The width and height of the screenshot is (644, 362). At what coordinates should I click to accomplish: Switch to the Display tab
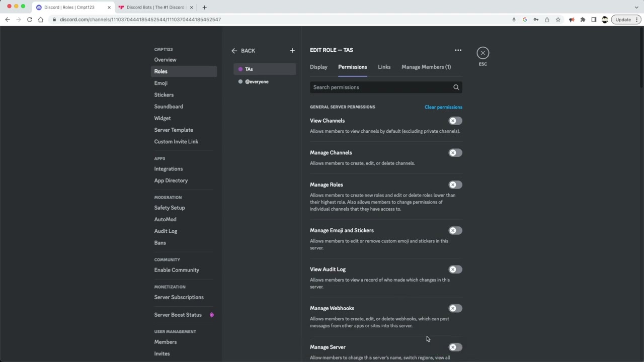[318, 67]
